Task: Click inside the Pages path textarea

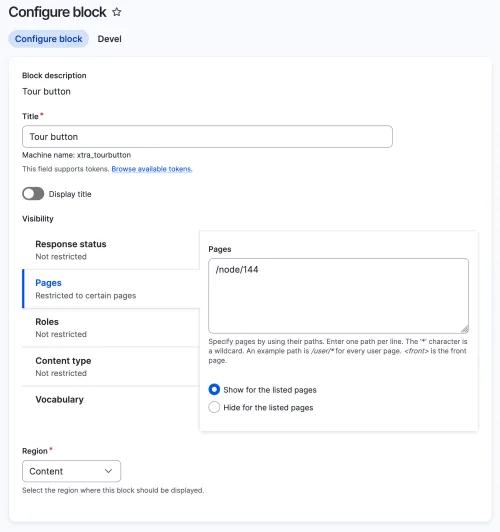Action: 339,296
